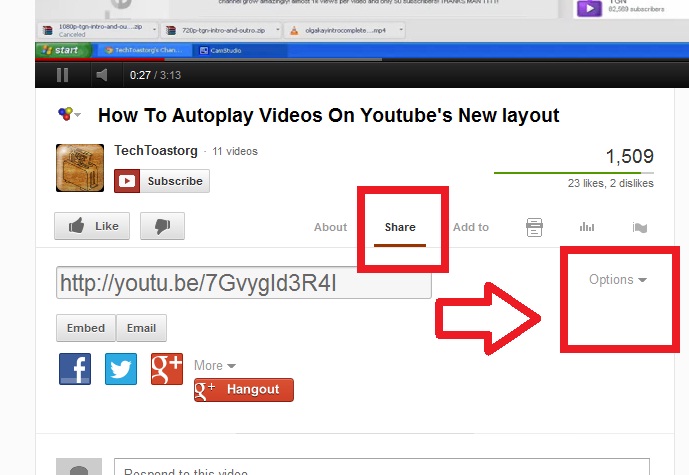The height and width of the screenshot is (475, 689).
Task: Expand menu arrow for 720p zip download
Action: click(x=278, y=30)
